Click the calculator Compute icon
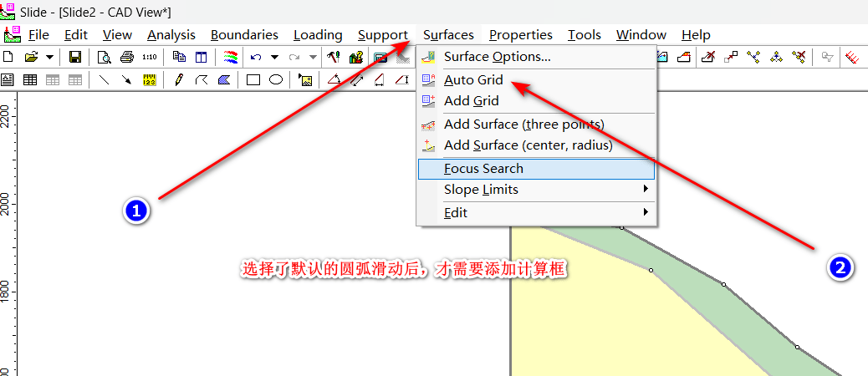Screen dimensions: 868x376 click(x=380, y=57)
